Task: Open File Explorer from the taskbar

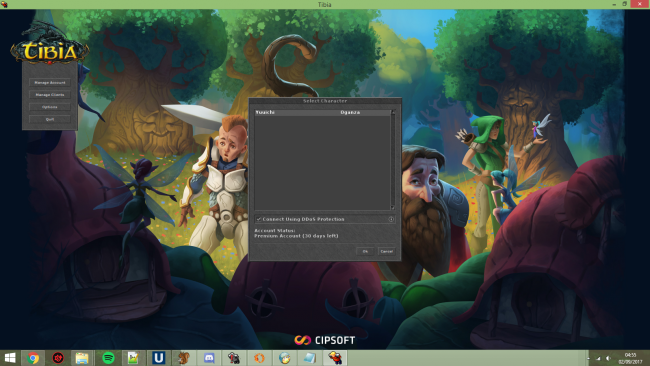Action: point(82,358)
